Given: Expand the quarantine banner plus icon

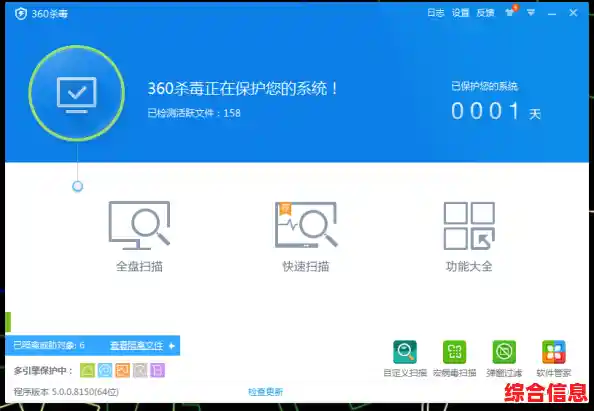Looking at the screenshot, I should pos(172,345).
